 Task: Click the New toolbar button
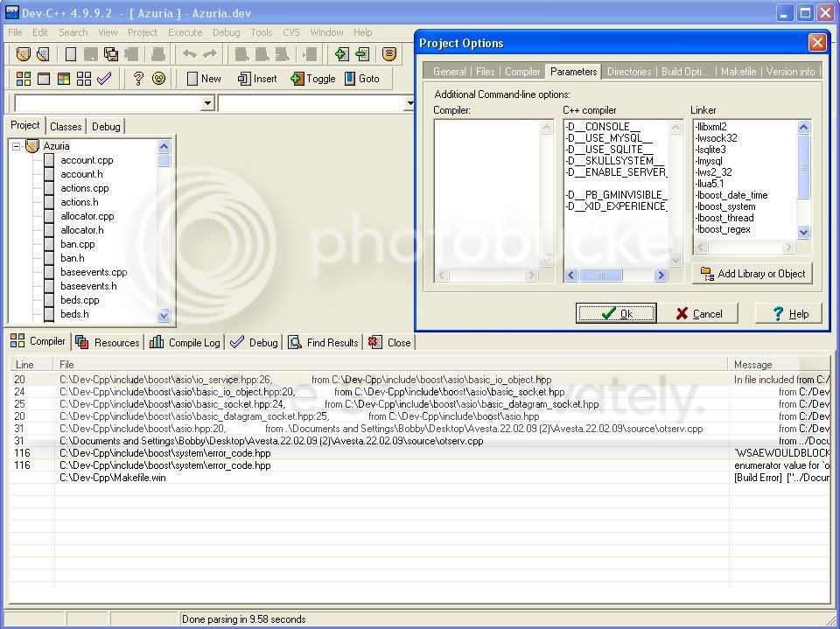(x=204, y=79)
